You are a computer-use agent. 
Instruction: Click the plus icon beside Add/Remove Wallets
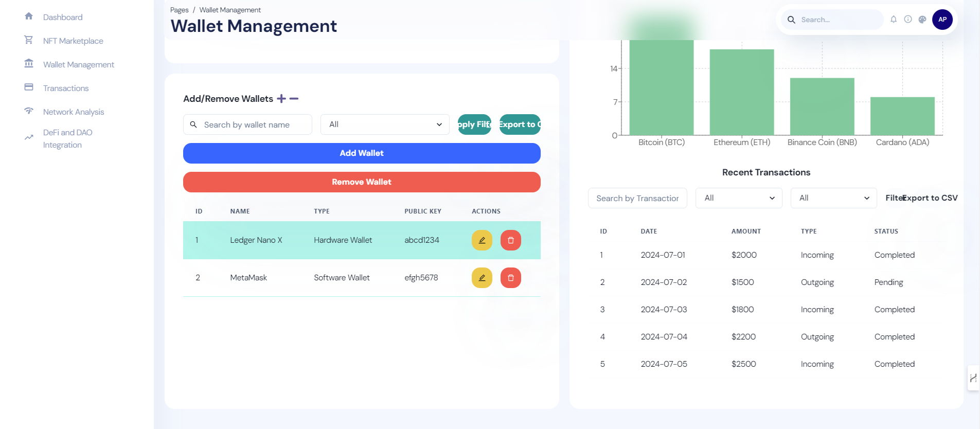pos(281,99)
